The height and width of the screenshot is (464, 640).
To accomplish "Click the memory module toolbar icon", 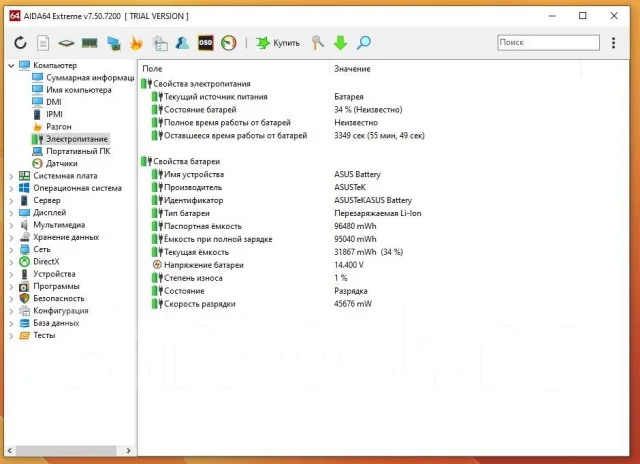I will coord(89,42).
